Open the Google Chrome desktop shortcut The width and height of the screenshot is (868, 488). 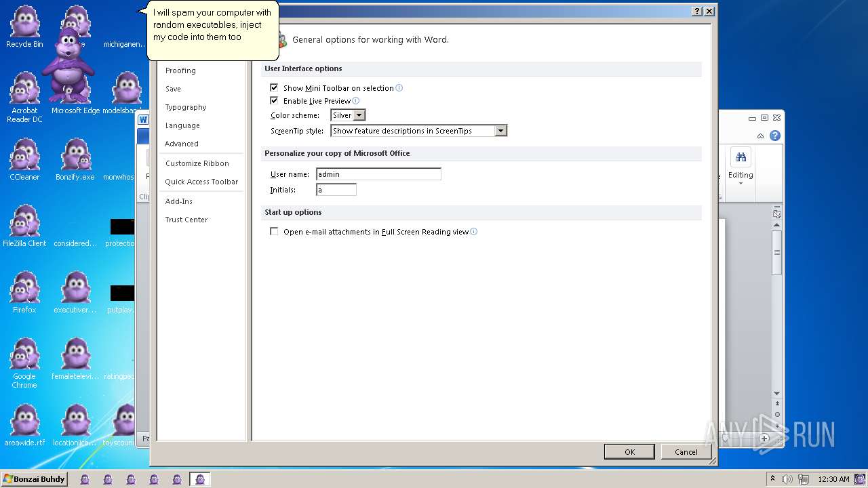[24, 363]
